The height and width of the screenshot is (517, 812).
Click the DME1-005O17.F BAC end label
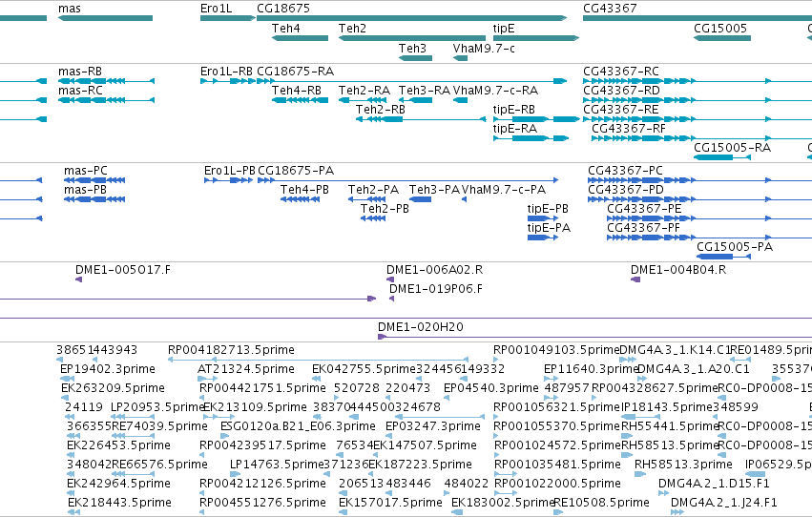[x=123, y=270]
